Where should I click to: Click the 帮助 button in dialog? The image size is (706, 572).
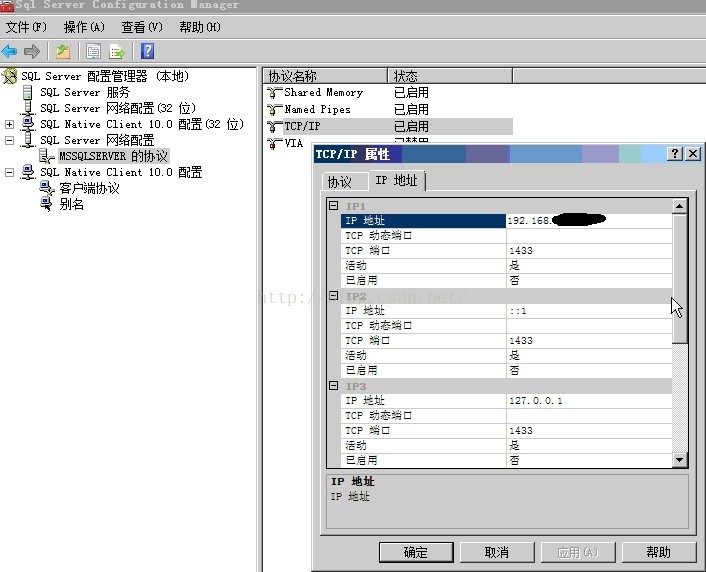[659, 553]
